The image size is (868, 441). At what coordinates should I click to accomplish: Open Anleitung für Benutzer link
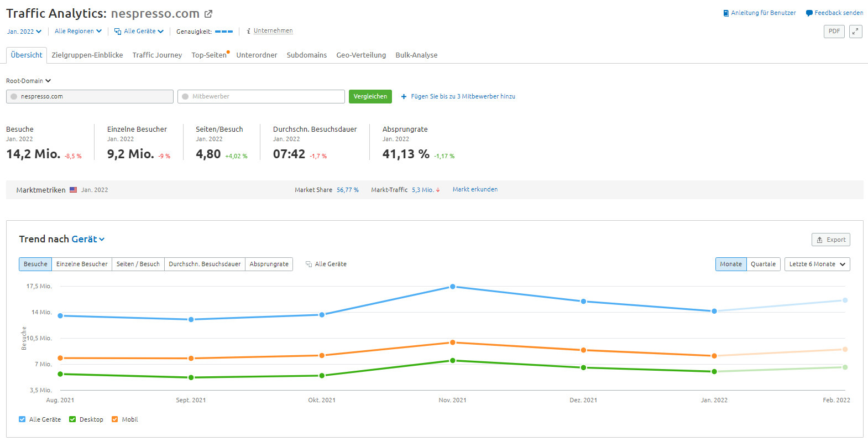(764, 13)
